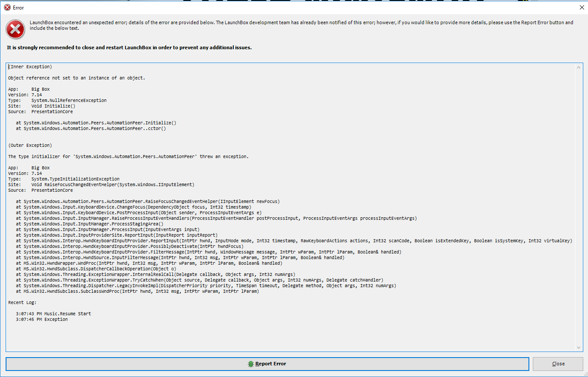Screen dimensions: 588x377
Task: Click the inner exception 'Version: 7.14' line
Action: click(25, 95)
